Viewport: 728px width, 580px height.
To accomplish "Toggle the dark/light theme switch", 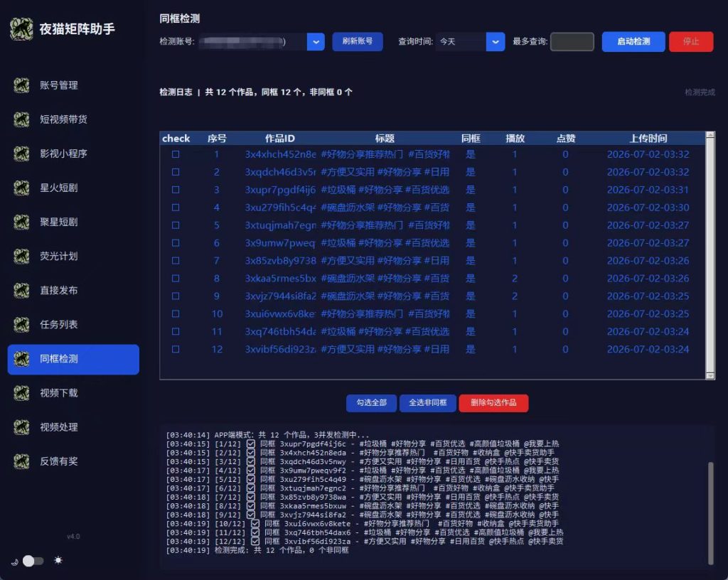I will click(x=33, y=561).
